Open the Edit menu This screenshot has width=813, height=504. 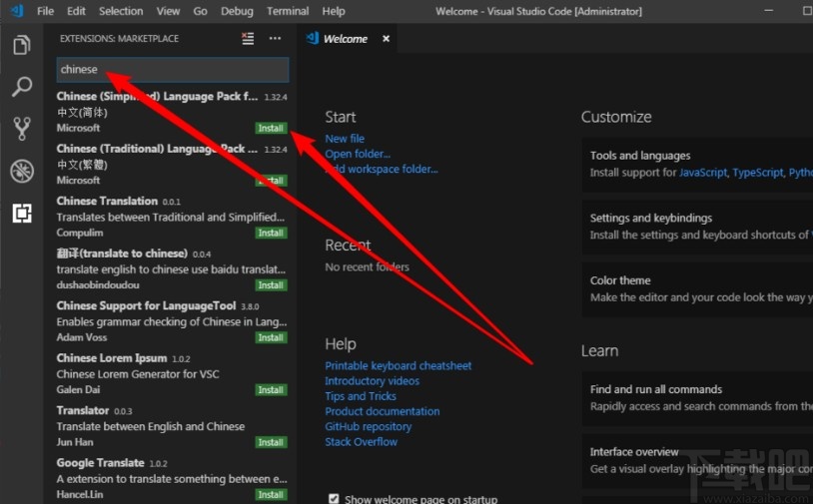coord(76,11)
